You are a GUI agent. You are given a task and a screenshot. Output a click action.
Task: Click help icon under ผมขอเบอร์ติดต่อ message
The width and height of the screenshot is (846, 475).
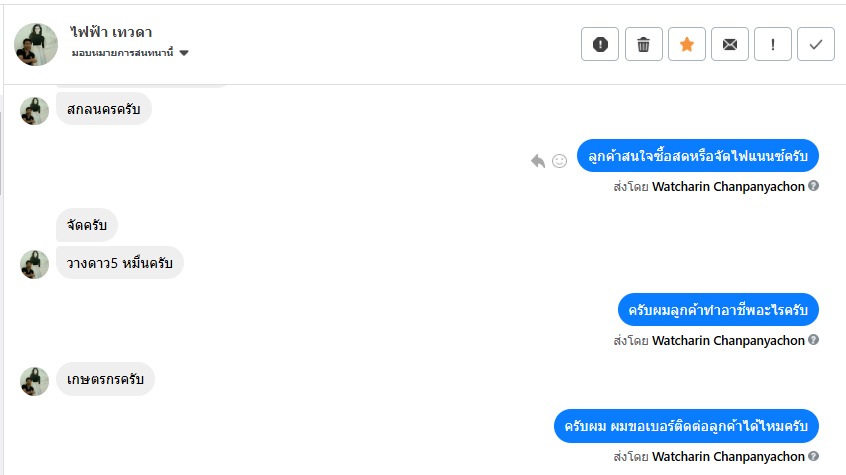(814, 456)
